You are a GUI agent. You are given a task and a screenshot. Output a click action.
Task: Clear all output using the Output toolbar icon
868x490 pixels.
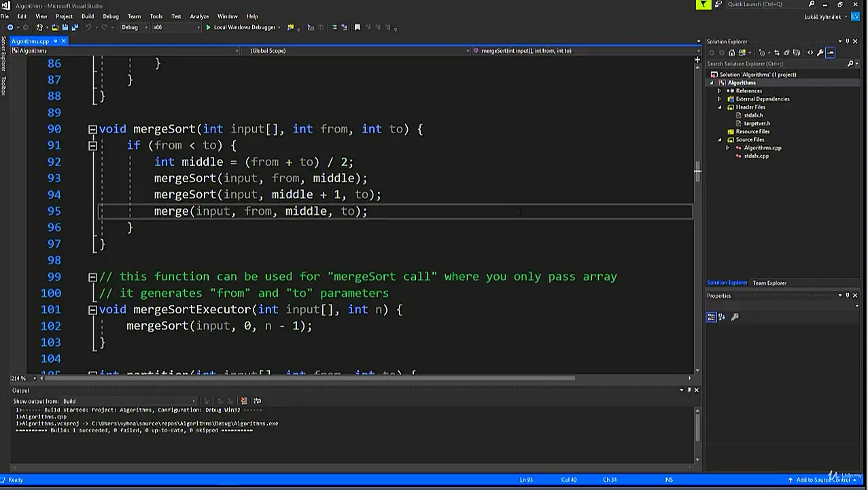pos(244,401)
